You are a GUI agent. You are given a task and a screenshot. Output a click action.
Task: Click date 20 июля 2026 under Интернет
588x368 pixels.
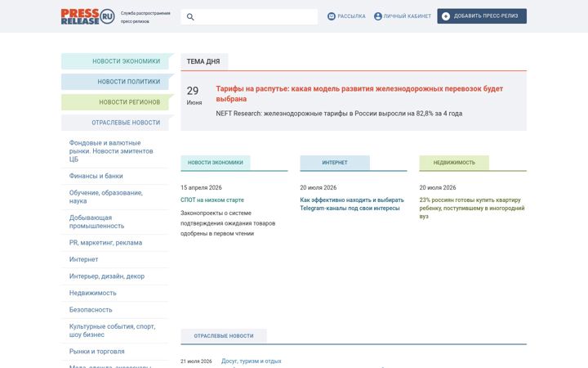tap(318, 187)
